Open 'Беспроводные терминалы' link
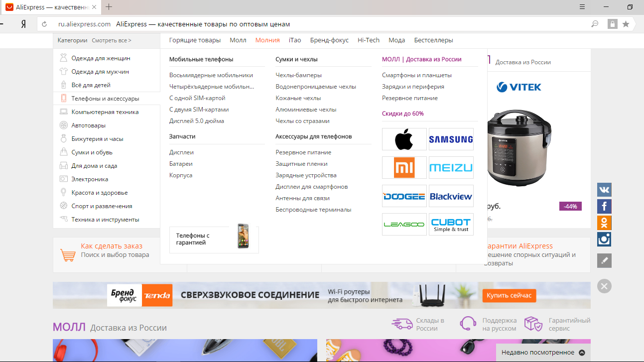Viewport: 644px width, 362px height. tap(313, 210)
